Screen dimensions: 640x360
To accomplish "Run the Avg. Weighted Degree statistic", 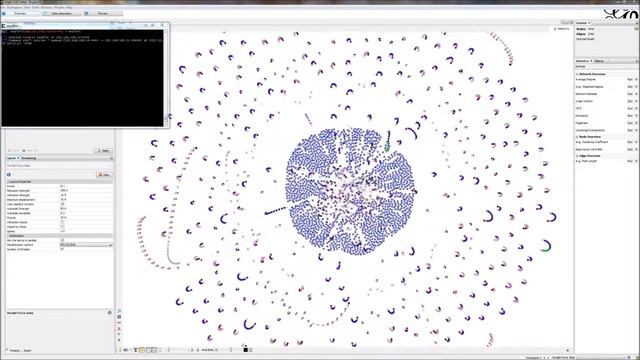I will click(630, 87).
